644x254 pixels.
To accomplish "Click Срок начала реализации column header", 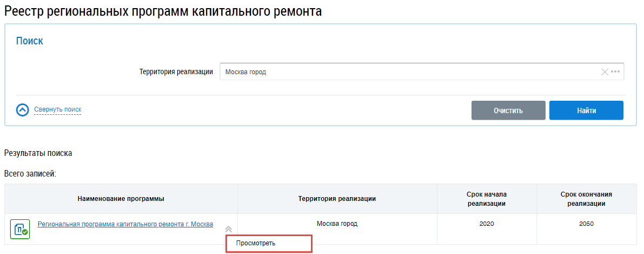I will click(486, 199).
